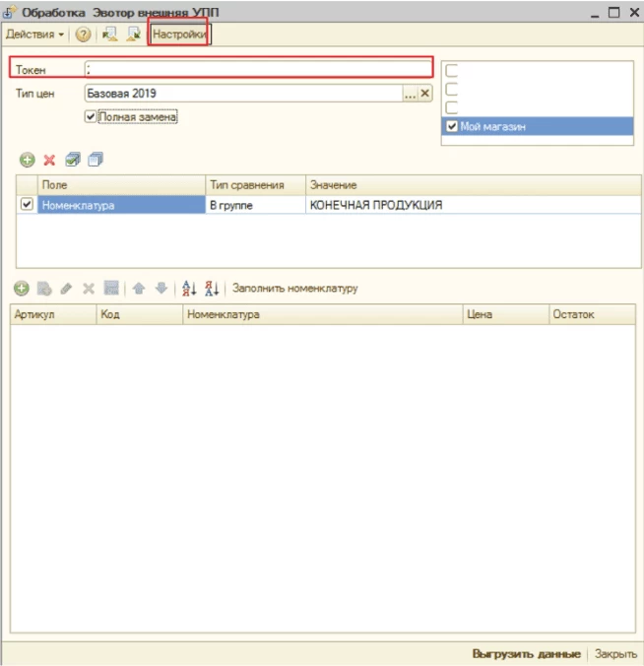
Task: Open the Настройки menu item
Action: (178, 34)
